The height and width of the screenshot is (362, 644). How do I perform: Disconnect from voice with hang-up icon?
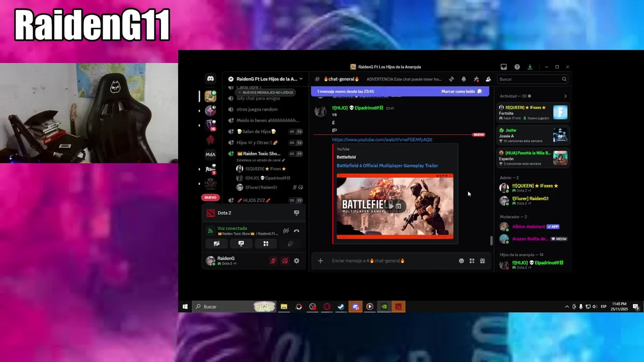tap(296, 231)
